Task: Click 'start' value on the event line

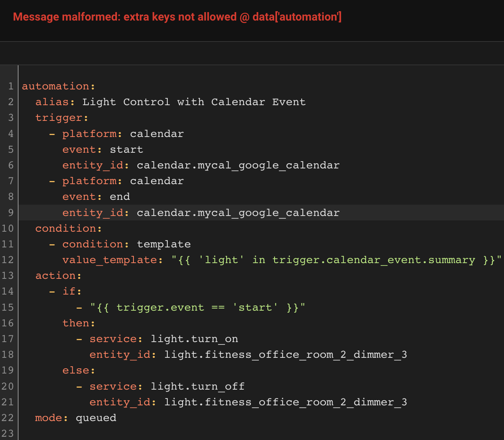Action: tap(126, 149)
